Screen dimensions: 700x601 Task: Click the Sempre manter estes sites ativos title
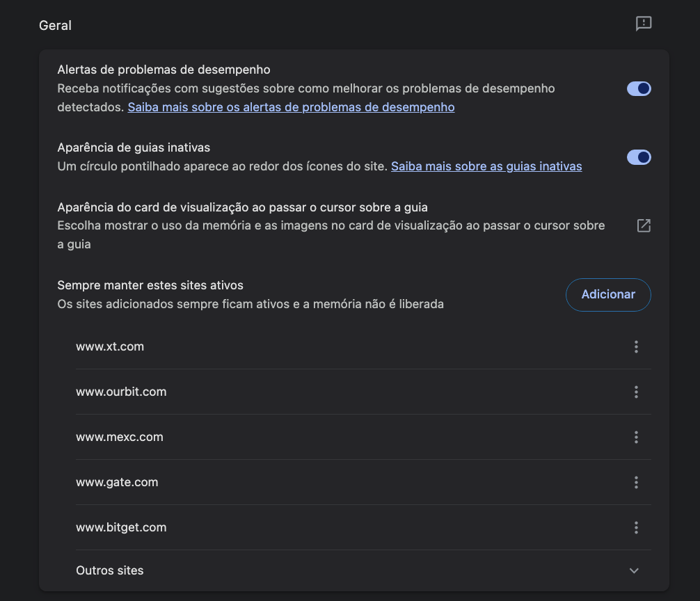[x=150, y=285]
